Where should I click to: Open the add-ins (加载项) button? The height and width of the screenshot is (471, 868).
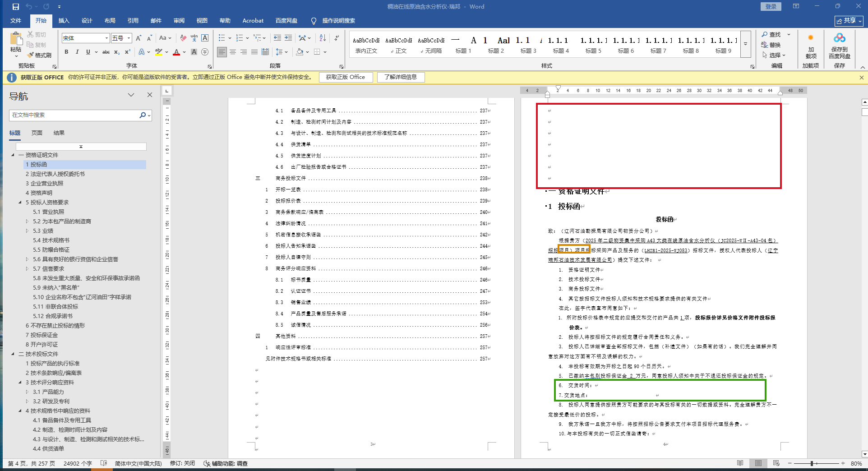811,46
